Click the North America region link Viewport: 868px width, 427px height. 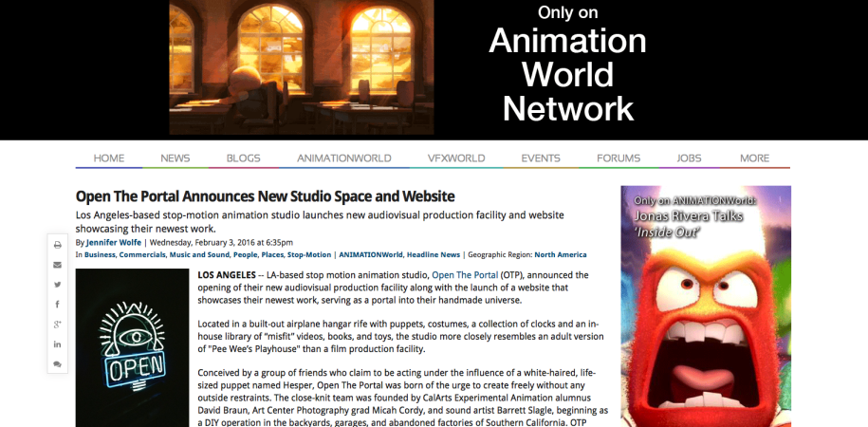coord(561,254)
